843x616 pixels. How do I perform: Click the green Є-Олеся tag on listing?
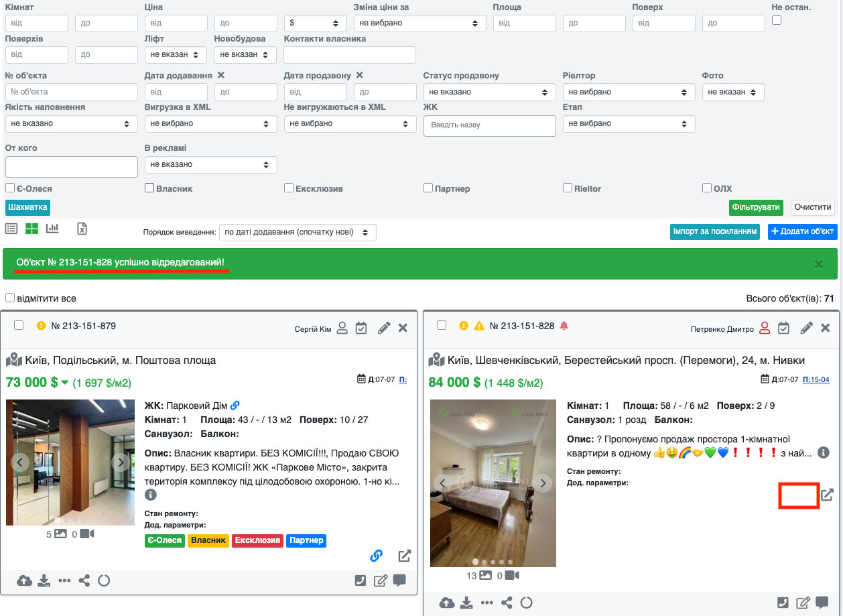[165, 540]
